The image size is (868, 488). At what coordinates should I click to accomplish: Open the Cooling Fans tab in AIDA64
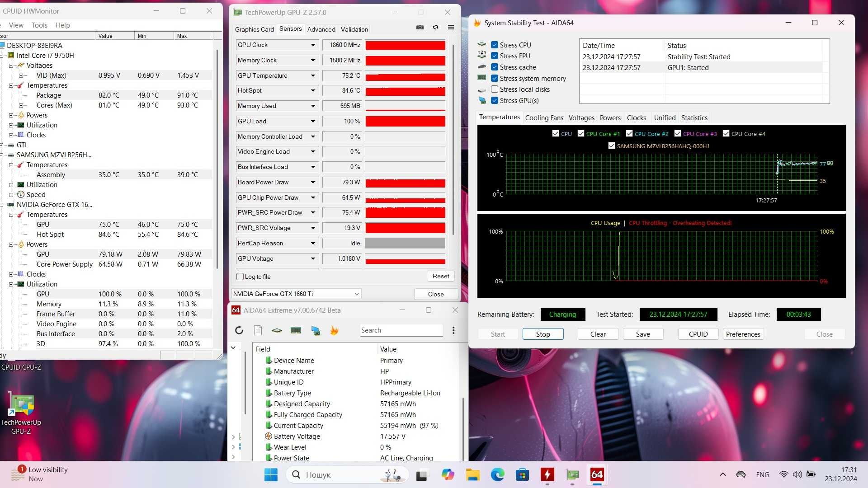click(x=544, y=118)
